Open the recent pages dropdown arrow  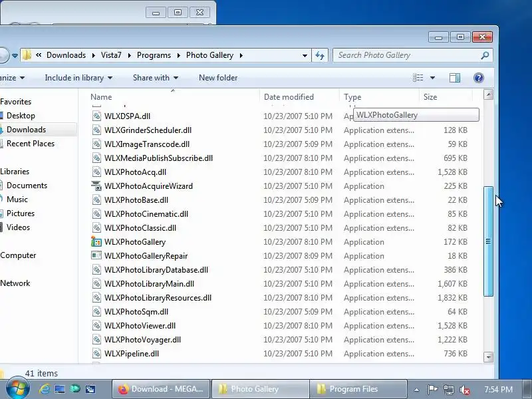15,55
